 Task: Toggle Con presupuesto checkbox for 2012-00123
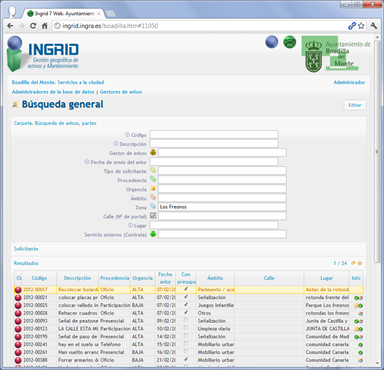click(x=186, y=328)
